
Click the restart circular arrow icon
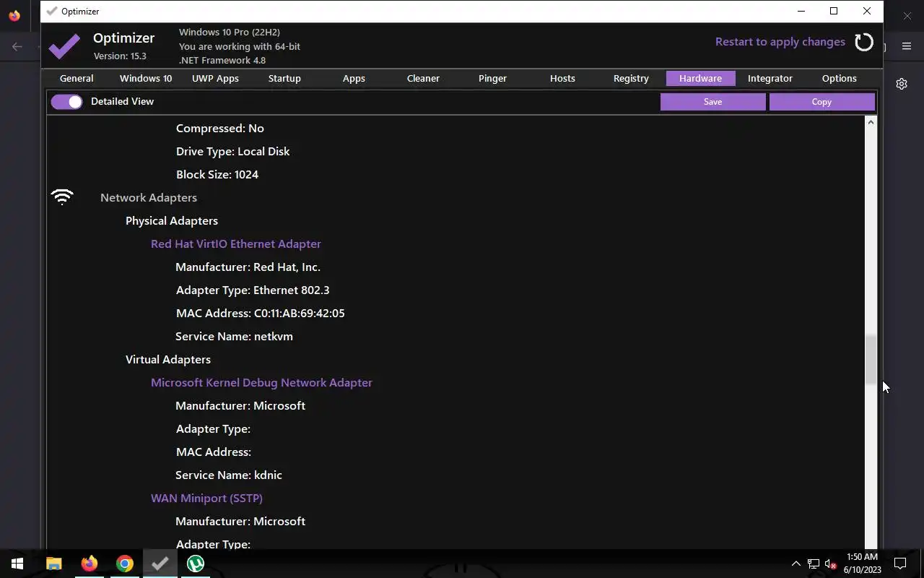pos(864,42)
